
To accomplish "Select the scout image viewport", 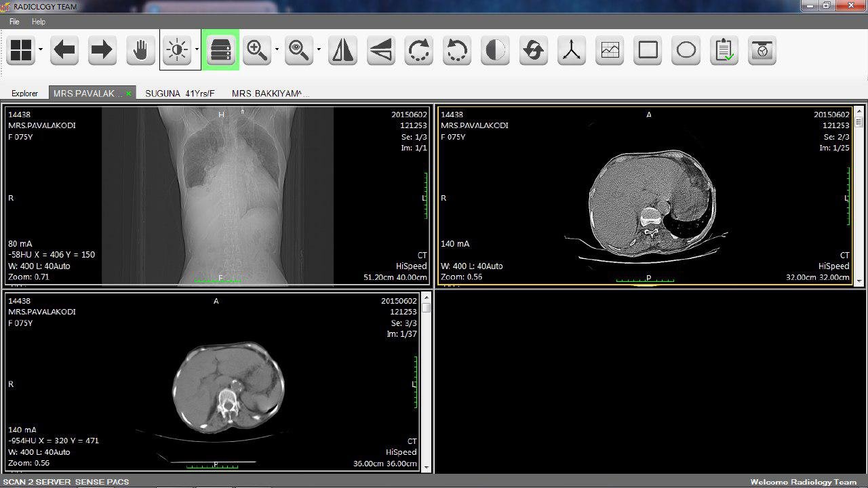I will [x=217, y=195].
